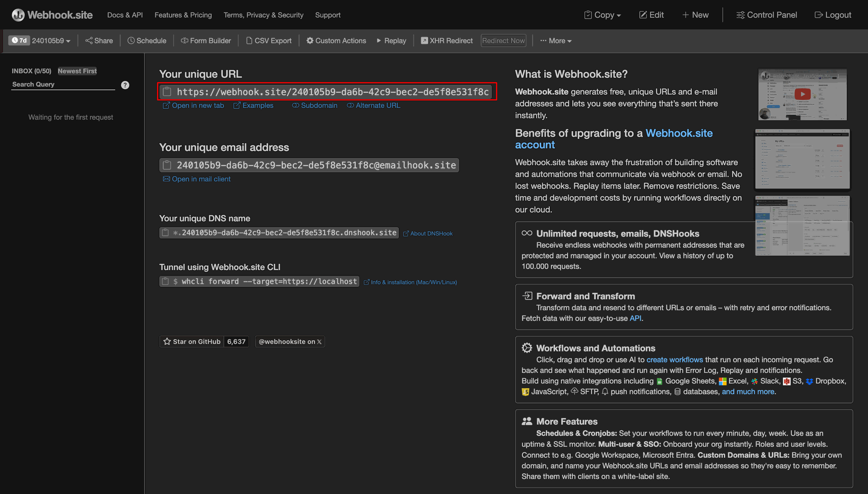The image size is (868, 494).
Task: Click the Workflows and Automations heading
Action: 595,348
